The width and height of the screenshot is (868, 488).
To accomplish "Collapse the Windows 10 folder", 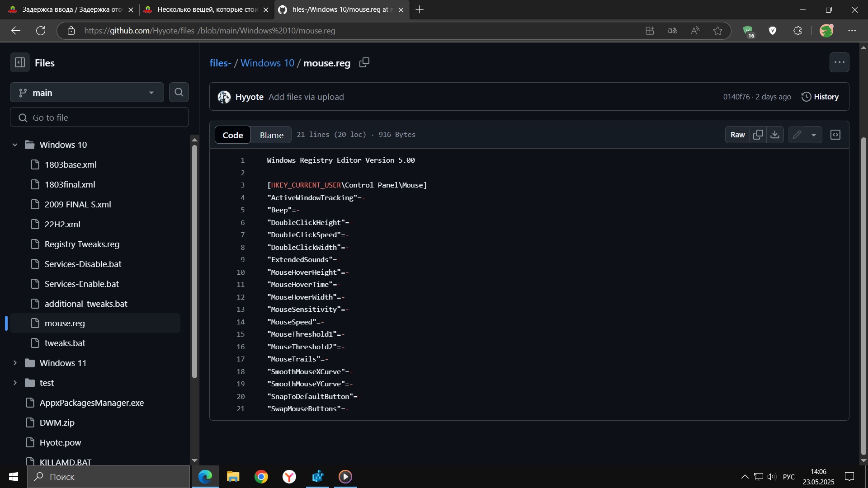I will 15,145.
